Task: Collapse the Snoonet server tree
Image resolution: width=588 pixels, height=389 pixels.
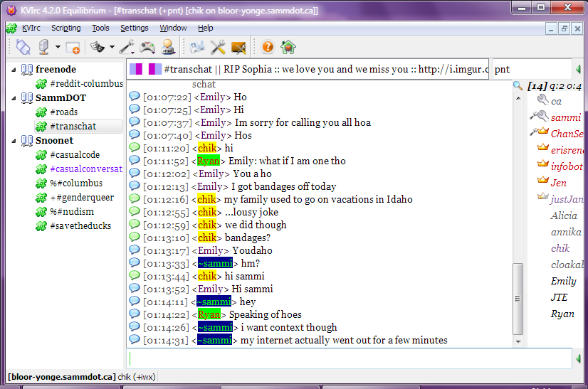Action: (14, 141)
